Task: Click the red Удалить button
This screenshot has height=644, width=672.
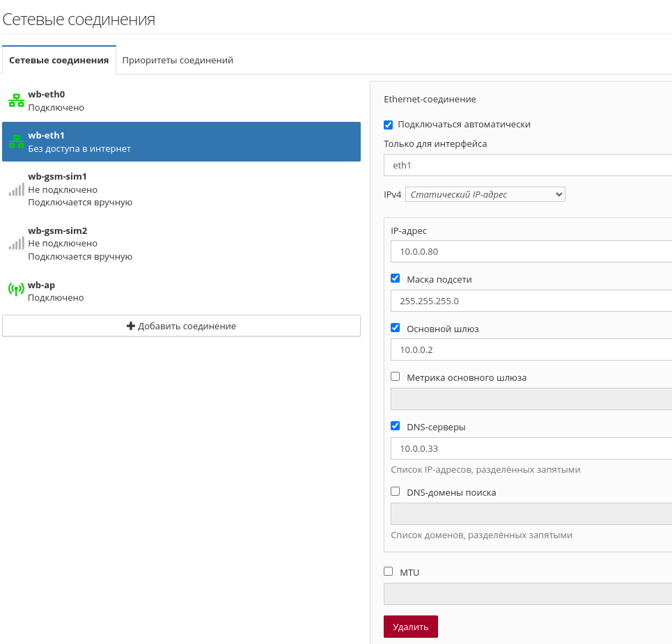Action: click(x=411, y=627)
